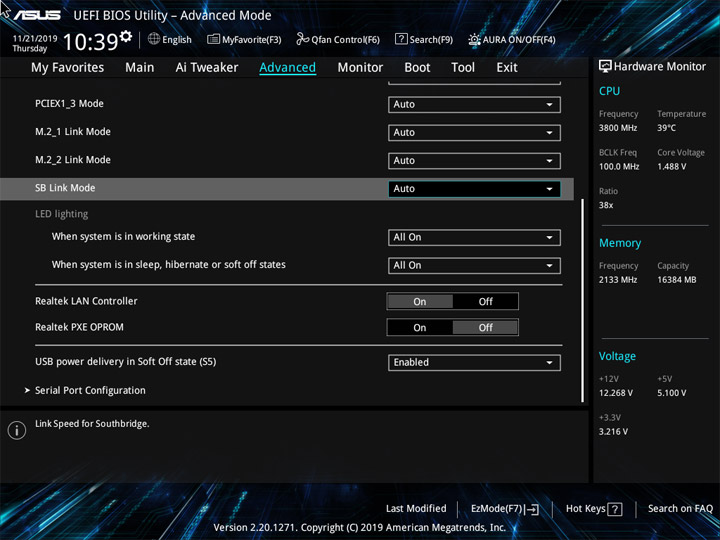Click the 11/21/2019 Thursday date

click(x=34, y=44)
